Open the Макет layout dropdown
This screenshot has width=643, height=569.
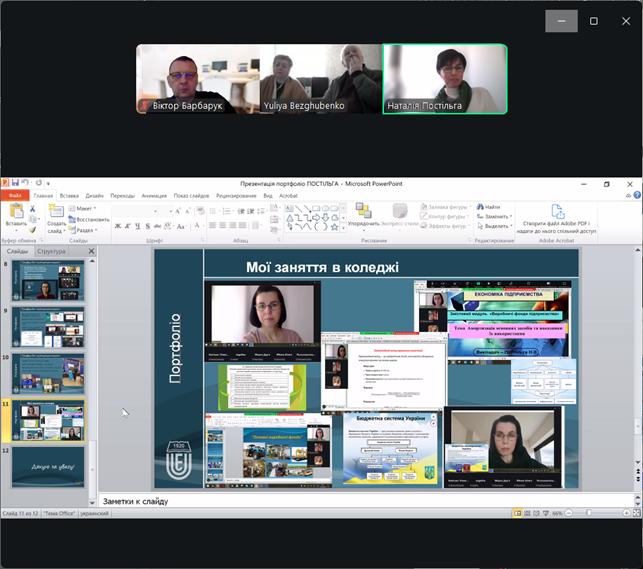tap(82, 209)
